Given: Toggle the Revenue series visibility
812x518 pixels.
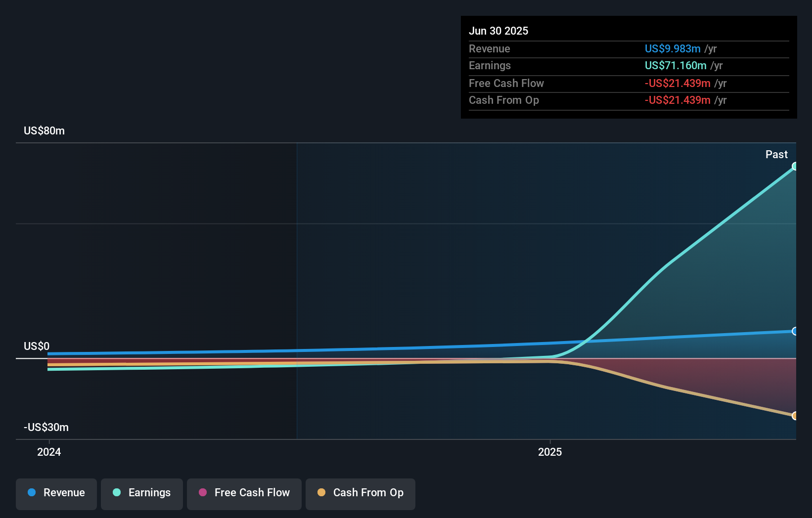Looking at the screenshot, I should tap(56, 493).
